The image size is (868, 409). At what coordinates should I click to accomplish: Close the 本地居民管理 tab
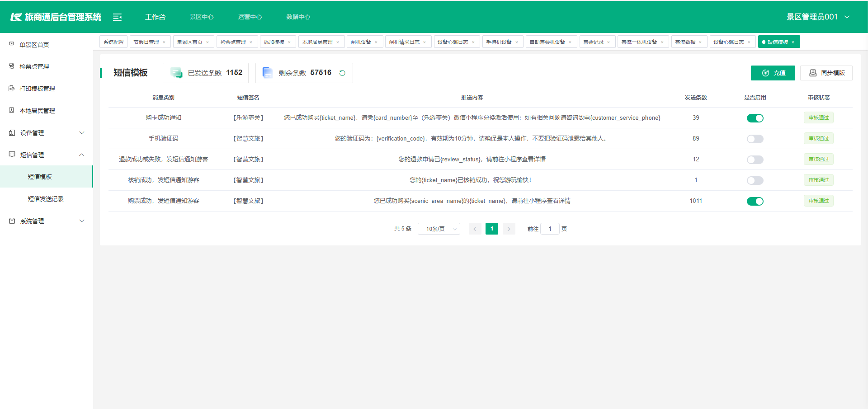pyautogui.click(x=338, y=42)
